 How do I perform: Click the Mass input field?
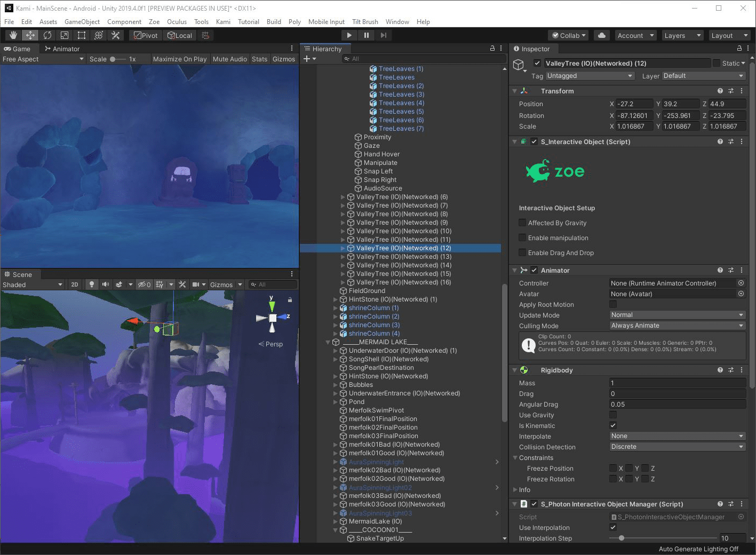(x=677, y=383)
